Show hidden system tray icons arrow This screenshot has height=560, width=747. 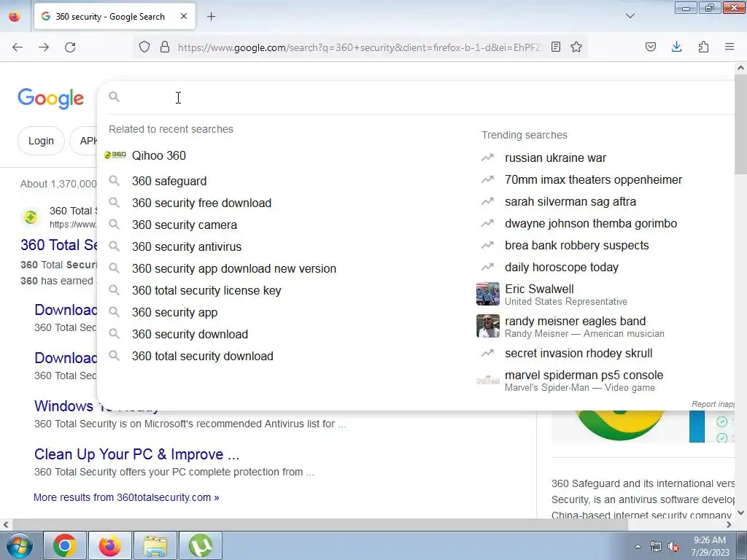tap(638, 546)
